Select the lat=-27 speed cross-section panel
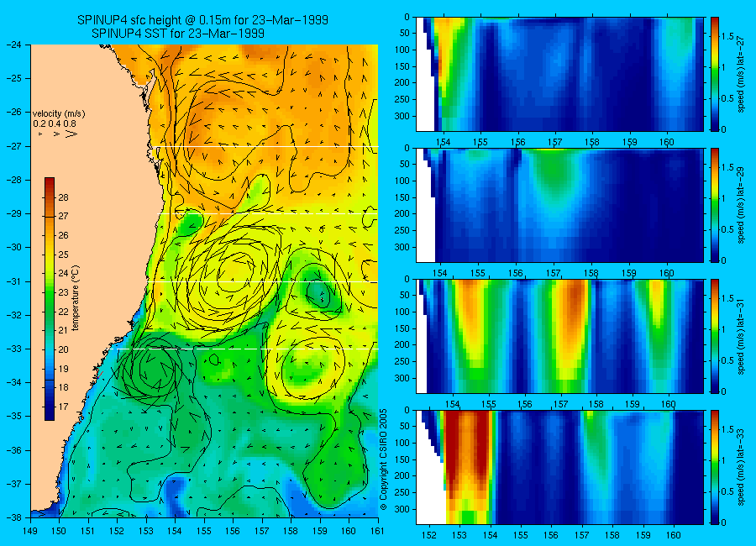The height and width of the screenshot is (546, 756). point(559,74)
